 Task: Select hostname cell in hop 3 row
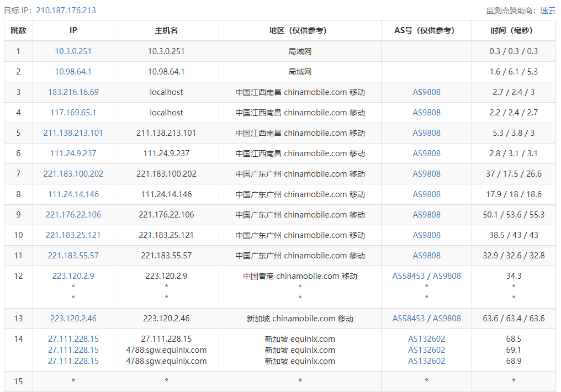click(x=166, y=92)
